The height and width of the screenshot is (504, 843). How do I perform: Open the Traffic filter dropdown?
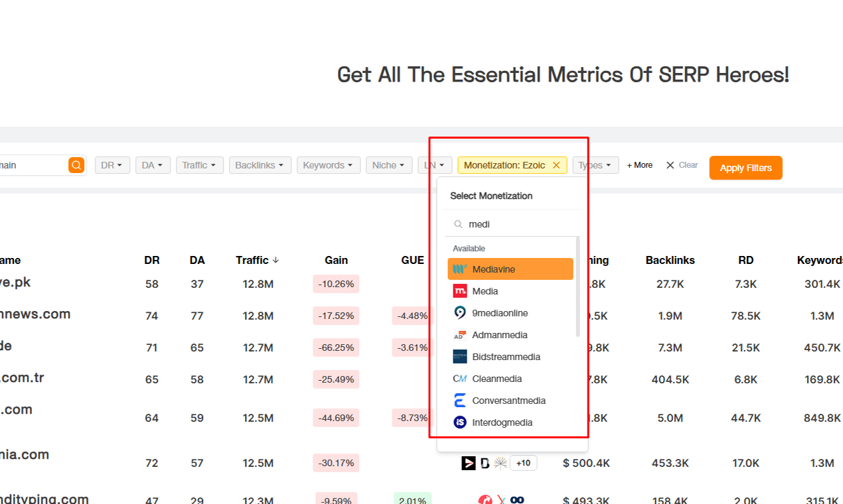point(200,165)
